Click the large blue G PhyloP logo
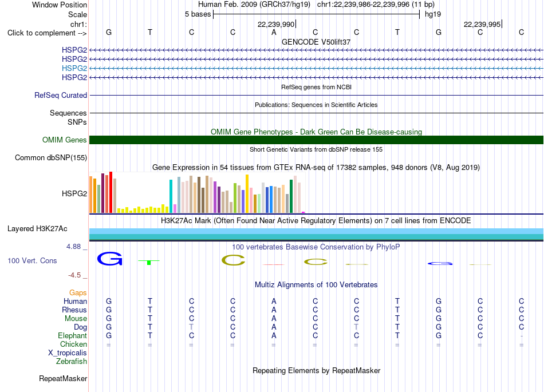The width and height of the screenshot is (544, 392). pyautogui.click(x=109, y=259)
